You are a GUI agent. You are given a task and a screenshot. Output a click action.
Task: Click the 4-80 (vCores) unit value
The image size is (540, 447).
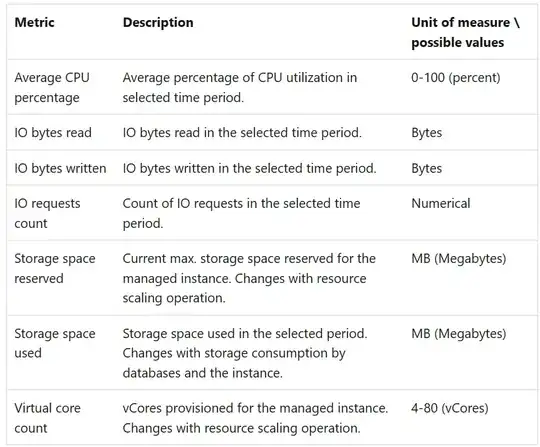(450, 408)
